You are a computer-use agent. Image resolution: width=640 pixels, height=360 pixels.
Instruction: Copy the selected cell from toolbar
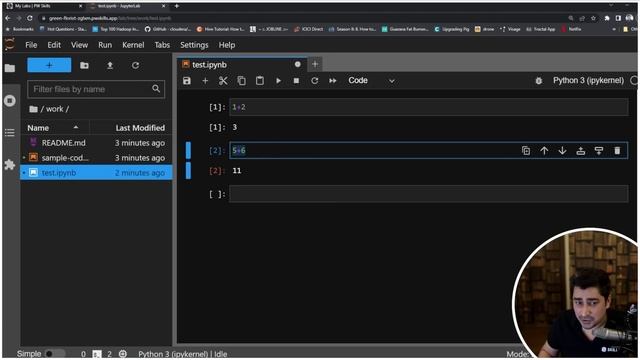pos(242,81)
